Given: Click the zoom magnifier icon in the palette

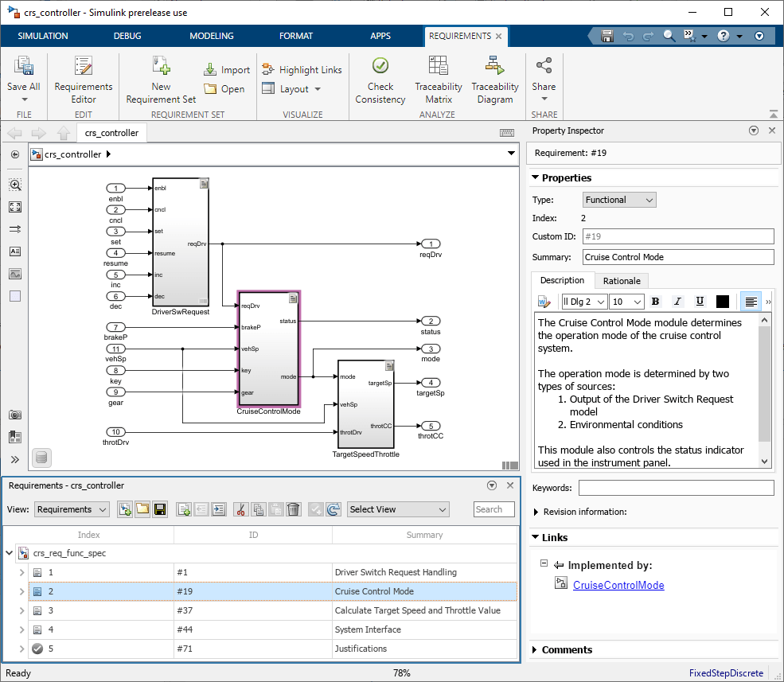Looking at the screenshot, I should click(x=15, y=184).
